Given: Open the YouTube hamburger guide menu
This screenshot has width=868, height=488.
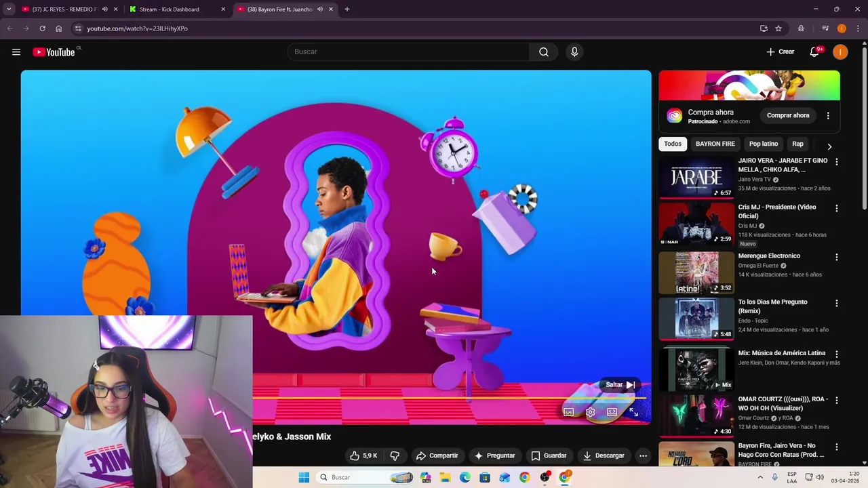Looking at the screenshot, I should (16, 52).
